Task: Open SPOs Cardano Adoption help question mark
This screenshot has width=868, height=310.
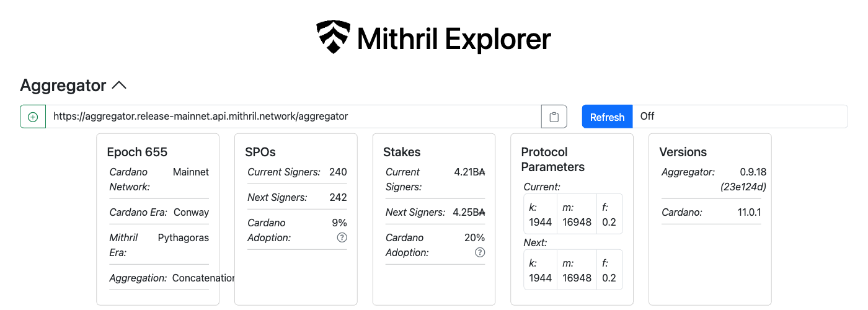Action: (x=342, y=237)
